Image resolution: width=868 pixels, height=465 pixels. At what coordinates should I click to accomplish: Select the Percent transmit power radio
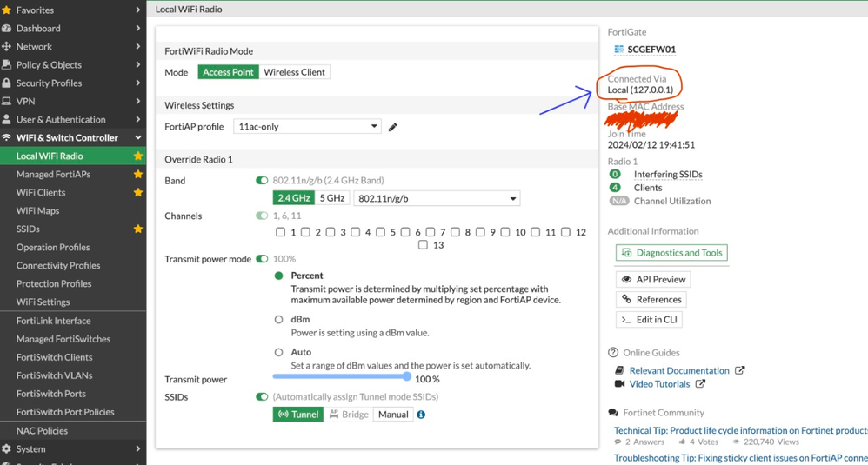tap(279, 276)
